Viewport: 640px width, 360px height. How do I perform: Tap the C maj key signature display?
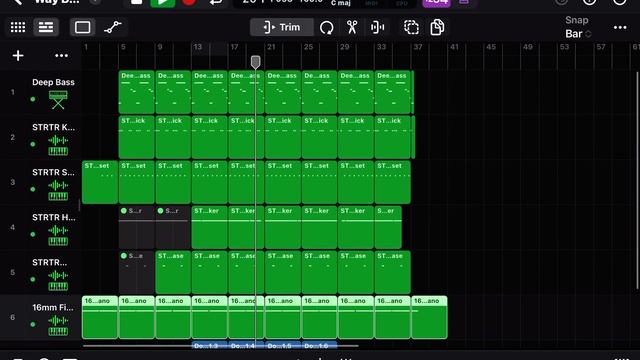click(x=341, y=3)
